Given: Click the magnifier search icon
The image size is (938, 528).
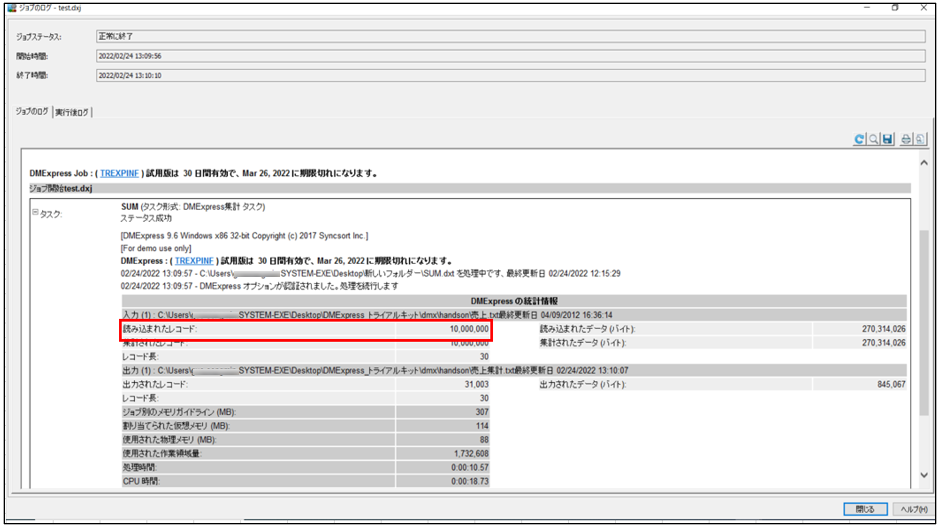Looking at the screenshot, I should tap(872, 140).
